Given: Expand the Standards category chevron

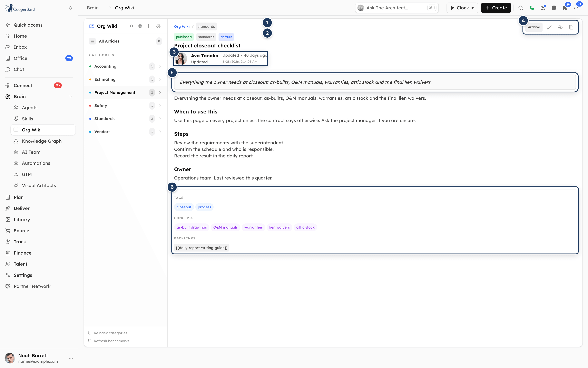Looking at the screenshot, I should click(x=160, y=119).
